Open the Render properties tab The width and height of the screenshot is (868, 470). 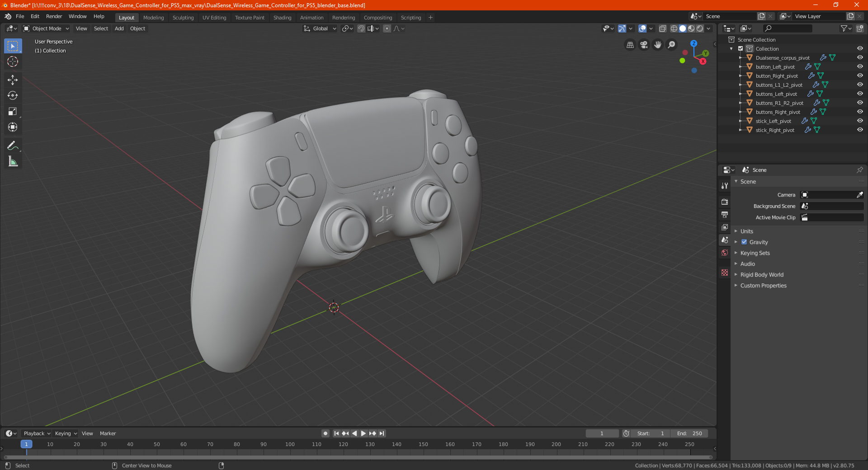[725, 202]
